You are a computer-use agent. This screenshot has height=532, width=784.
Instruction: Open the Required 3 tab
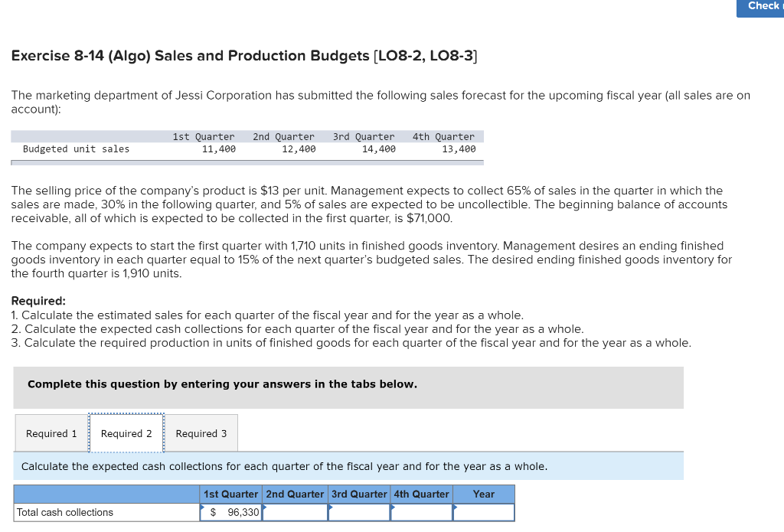coord(201,432)
